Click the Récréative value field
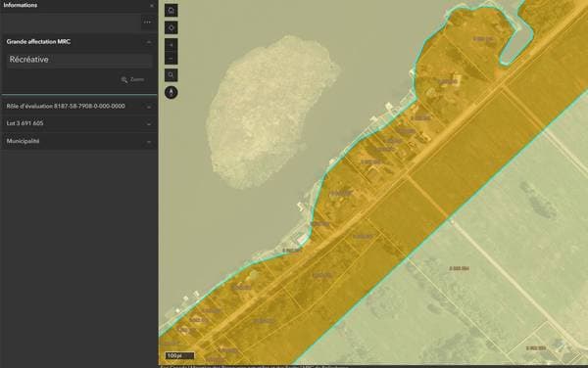This screenshot has height=368, width=588. click(79, 60)
